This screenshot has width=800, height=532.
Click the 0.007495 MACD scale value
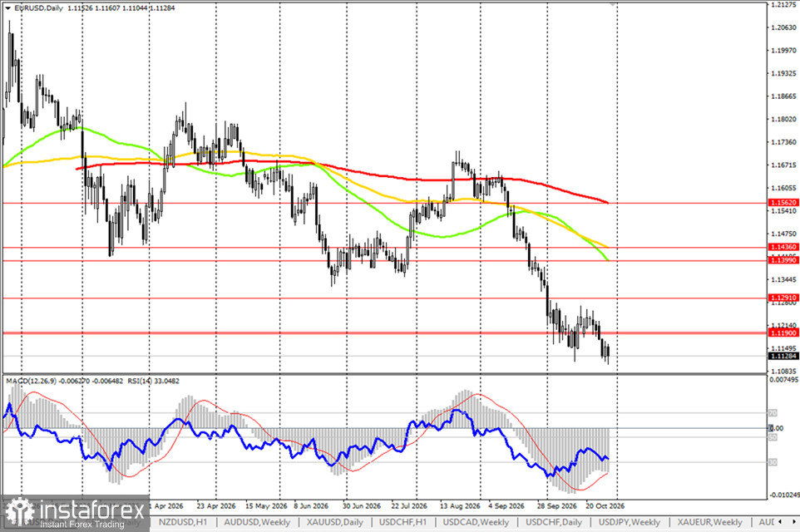pyautogui.click(x=784, y=380)
